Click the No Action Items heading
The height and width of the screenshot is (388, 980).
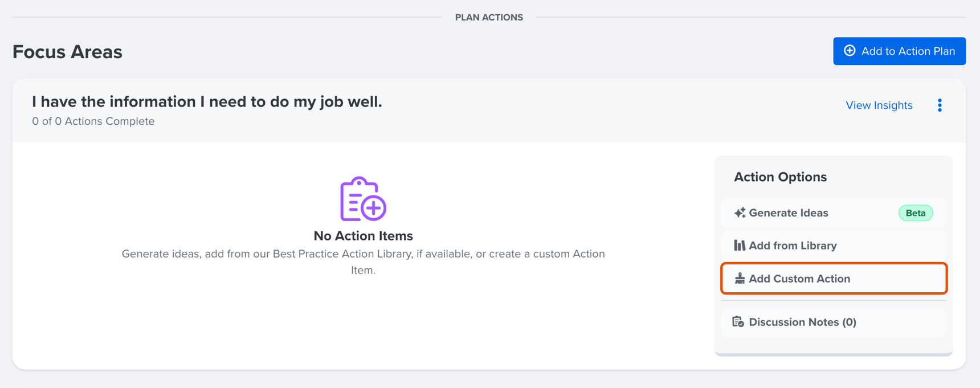[363, 235]
